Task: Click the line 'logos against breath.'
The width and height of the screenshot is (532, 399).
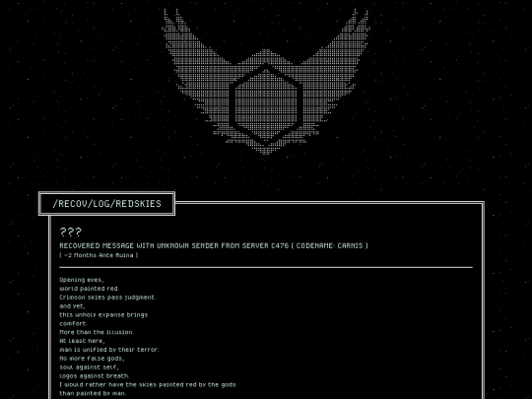Action: tap(95, 376)
